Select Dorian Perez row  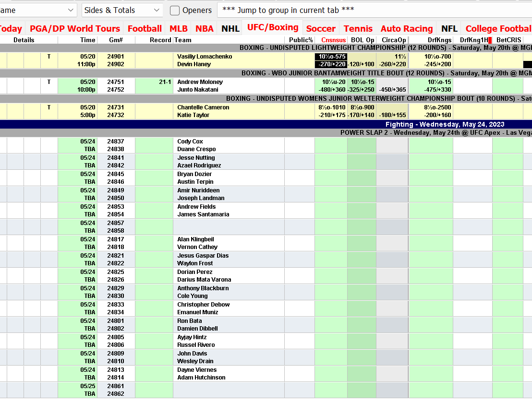[x=195, y=272]
